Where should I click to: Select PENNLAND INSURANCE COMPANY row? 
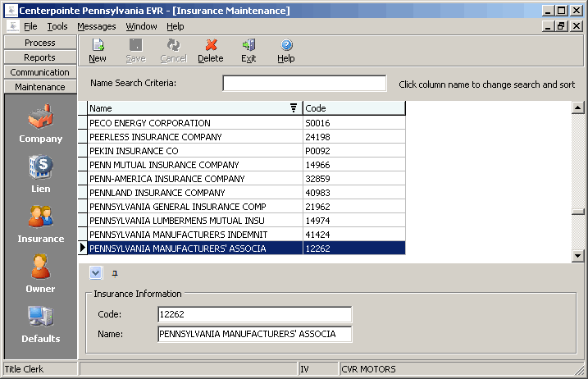coord(241,193)
